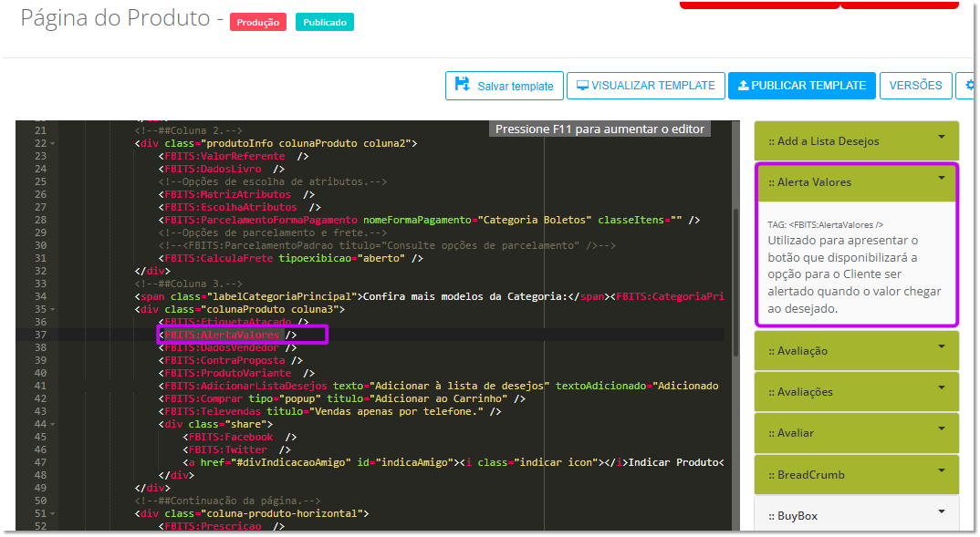Click PUBLICAR TEMPLATE button
The width and height of the screenshot is (980, 537).
(802, 86)
